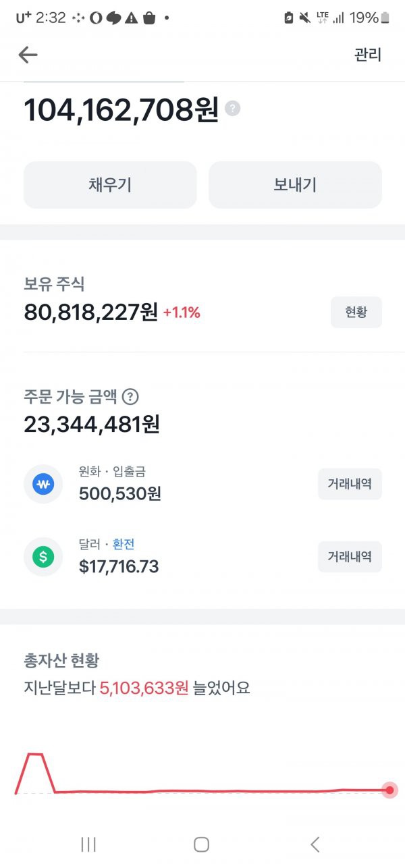
Task: Tap the question icon next to 주문 가능 금액
Action: point(131,396)
